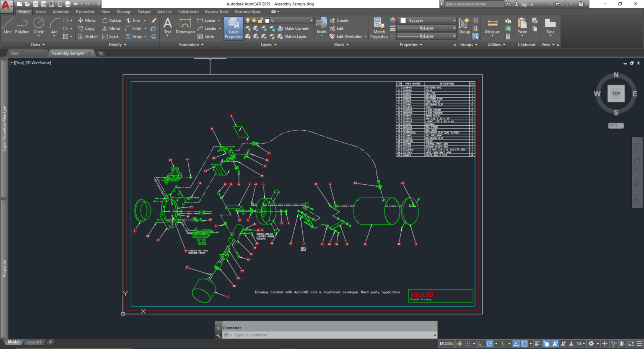Image resolution: width=644 pixels, height=349 pixels.
Task: Toggle selection cycling in status bar
Action: 546,344
